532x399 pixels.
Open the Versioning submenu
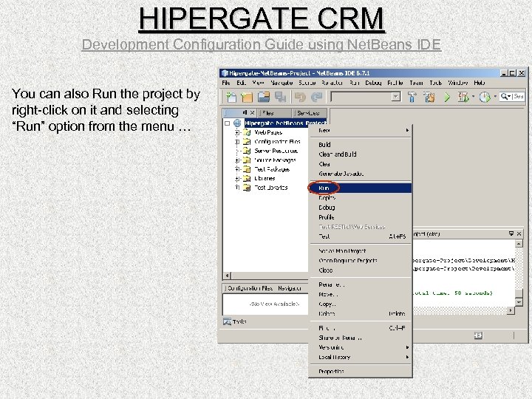click(361, 347)
